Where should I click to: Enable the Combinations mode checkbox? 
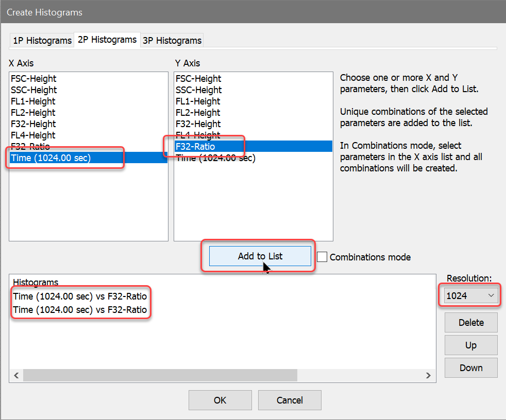point(322,257)
